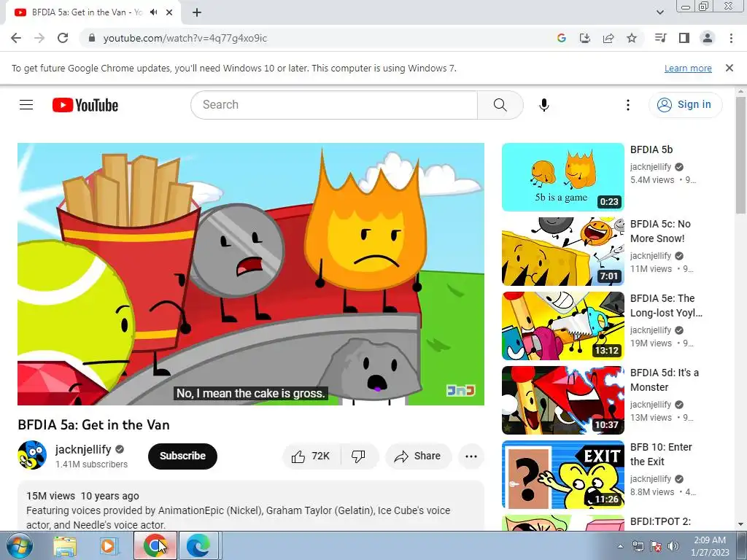747x560 pixels.
Task: Open Chrome profile avatar
Action: point(708,38)
